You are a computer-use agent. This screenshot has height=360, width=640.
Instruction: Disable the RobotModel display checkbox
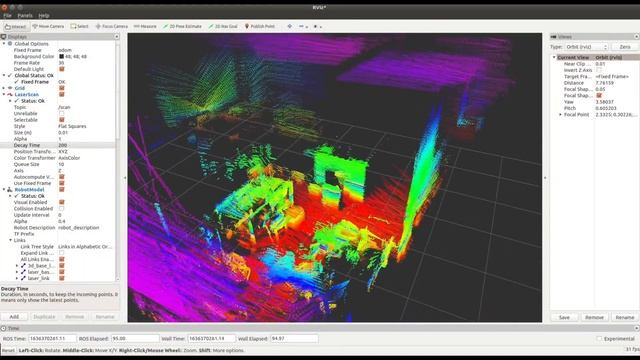(x=62, y=190)
